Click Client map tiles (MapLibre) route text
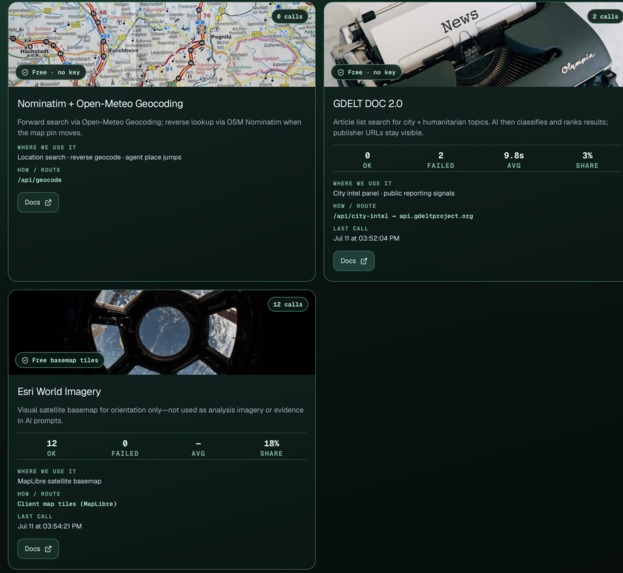Viewport: 623px width, 573px height. (x=67, y=504)
